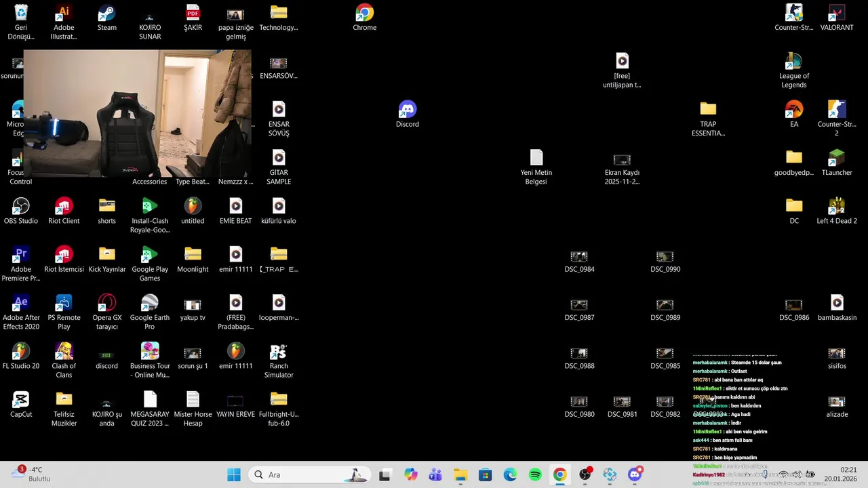Open the goodbyedp... folder

click(x=794, y=162)
